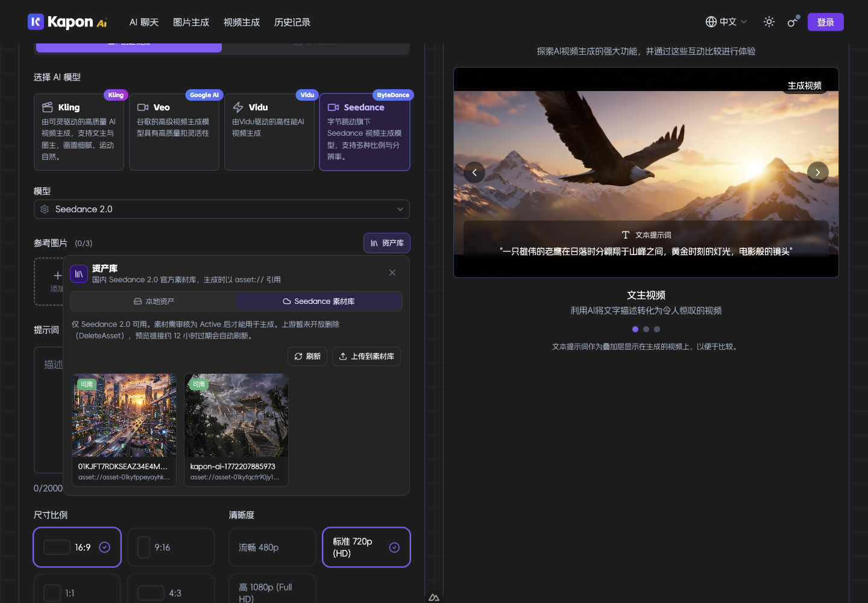Viewport: 868px width, 603px height.
Task: Choose the 9:16 aspect ratio
Action: tap(171, 548)
